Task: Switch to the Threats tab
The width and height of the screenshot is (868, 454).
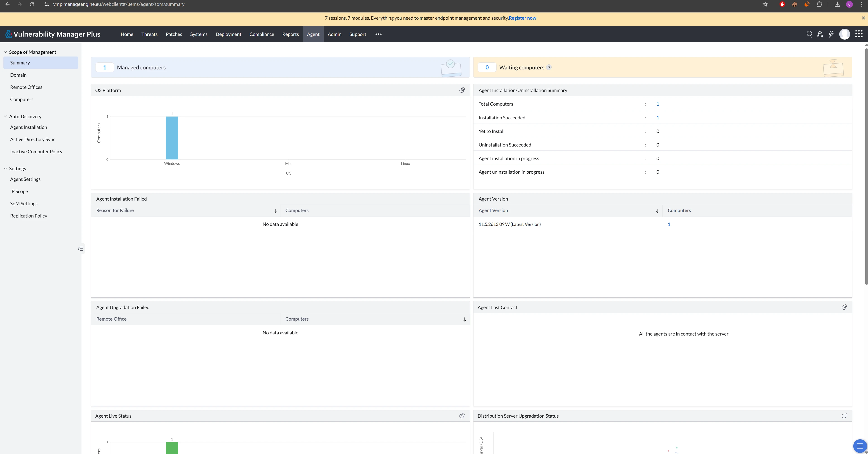Action: [x=149, y=34]
